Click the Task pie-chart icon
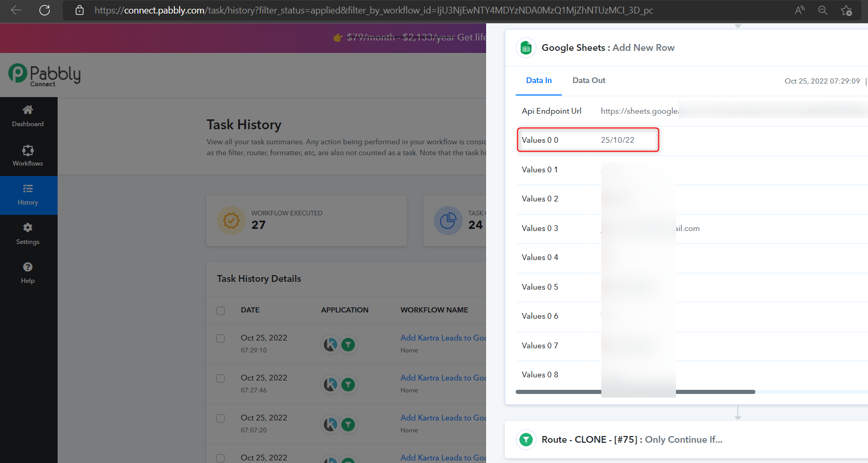868x463 pixels. click(448, 221)
